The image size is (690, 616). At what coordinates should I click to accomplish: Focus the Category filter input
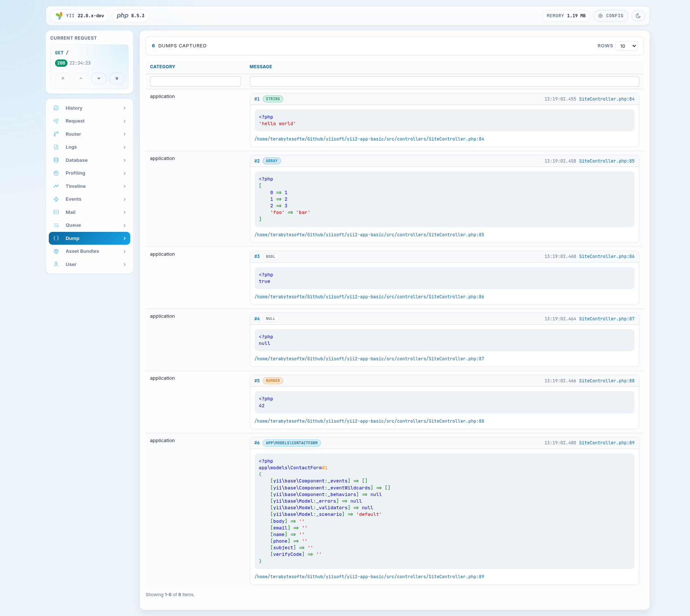point(196,81)
